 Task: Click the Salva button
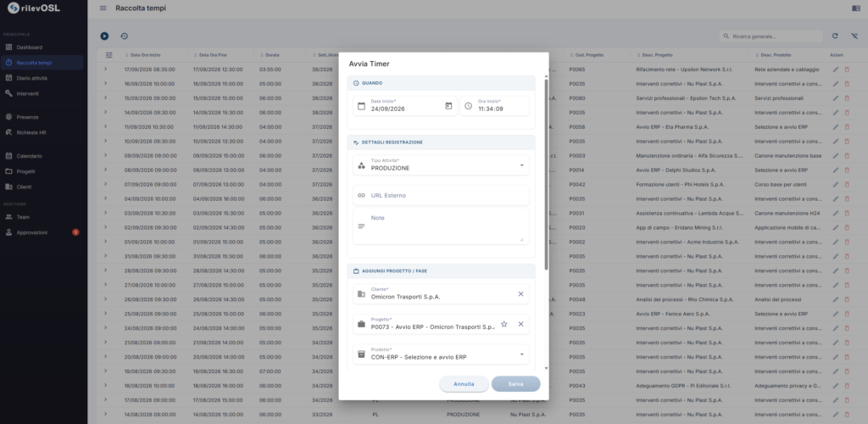click(516, 383)
